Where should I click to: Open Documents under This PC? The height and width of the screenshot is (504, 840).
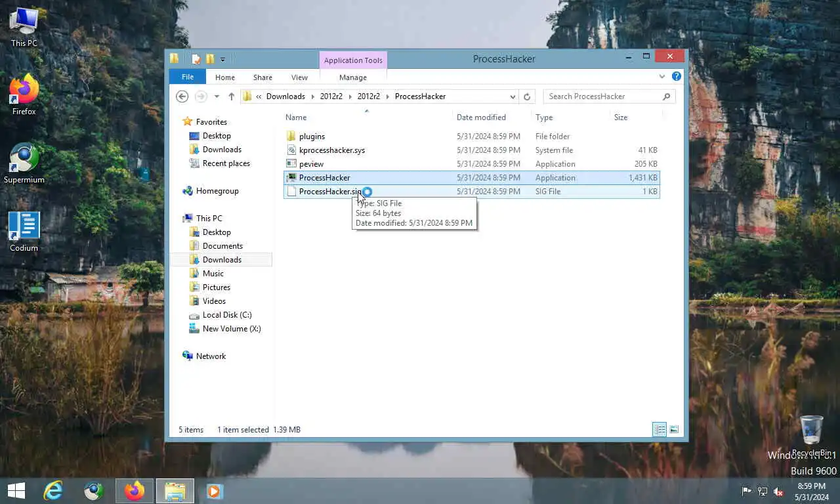[x=222, y=246]
